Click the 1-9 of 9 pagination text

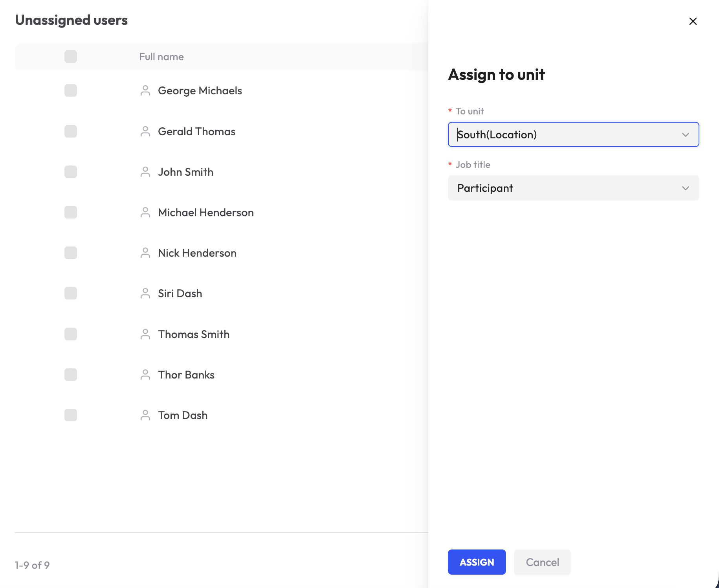[32, 565]
